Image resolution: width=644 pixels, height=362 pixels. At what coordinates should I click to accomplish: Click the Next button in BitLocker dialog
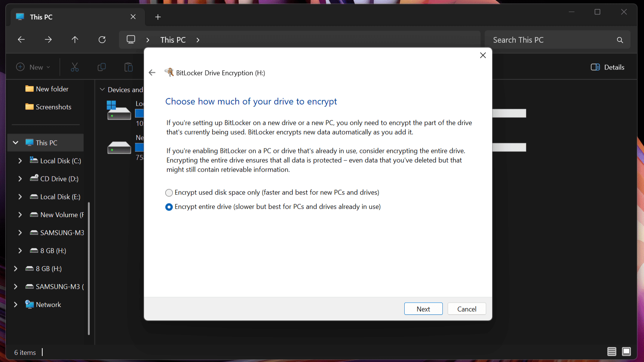tap(423, 309)
